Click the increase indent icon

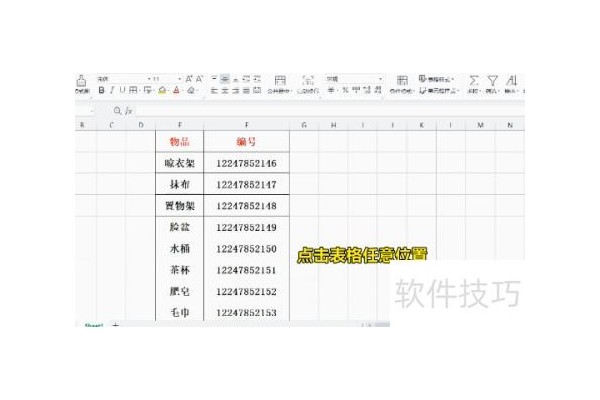[x=257, y=79]
